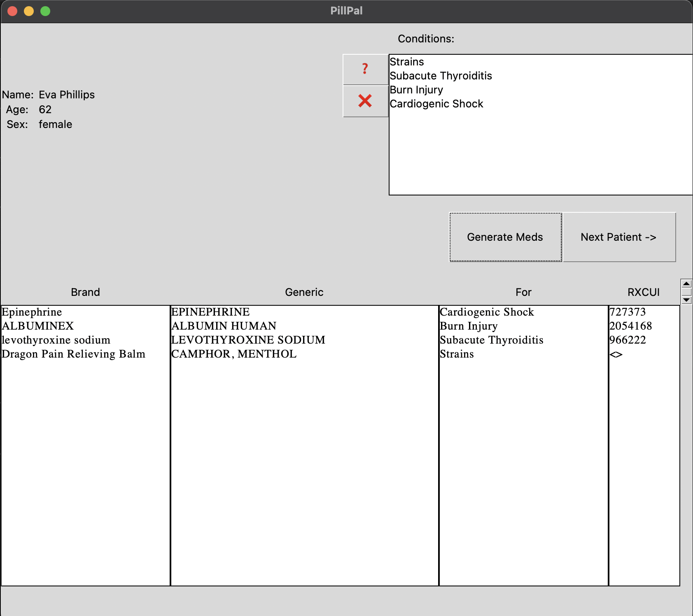Select Cardiogenic Shock in Conditions list
This screenshot has height=616, width=693.
click(x=436, y=104)
